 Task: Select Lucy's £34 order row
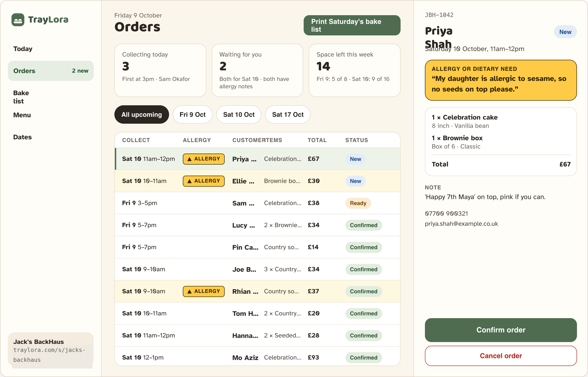coord(257,225)
